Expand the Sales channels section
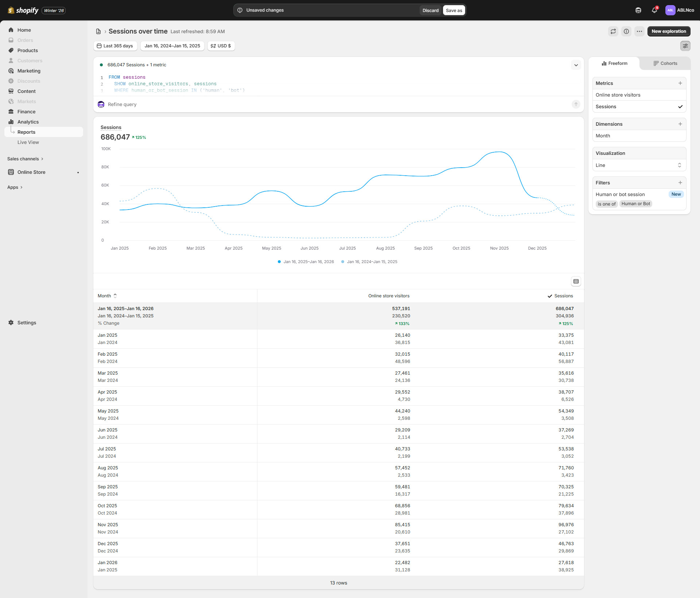This screenshot has width=700, height=598. tap(25, 159)
